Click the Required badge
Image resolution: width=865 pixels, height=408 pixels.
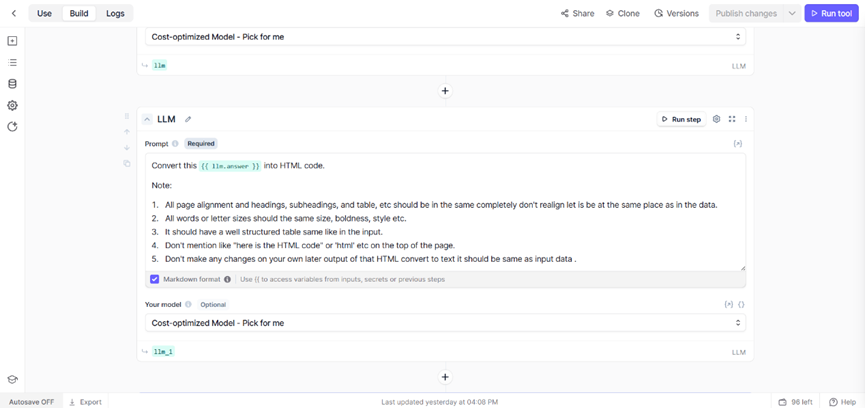(x=201, y=143)
